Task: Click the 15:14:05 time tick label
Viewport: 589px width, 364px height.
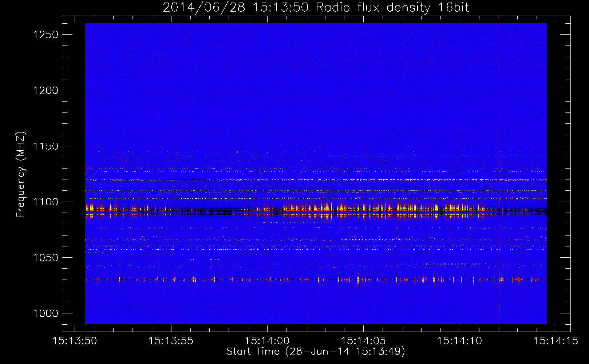Action: [x=363, y=341]
